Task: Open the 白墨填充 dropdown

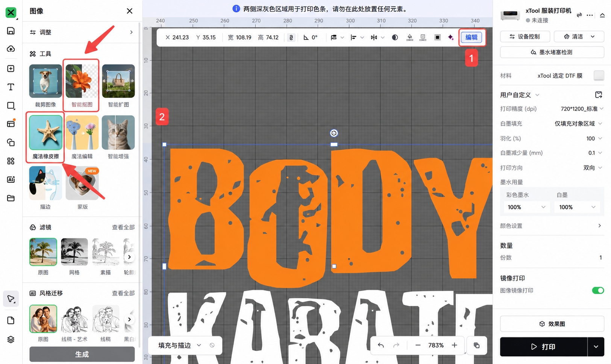Action: (x=579, y=123)
